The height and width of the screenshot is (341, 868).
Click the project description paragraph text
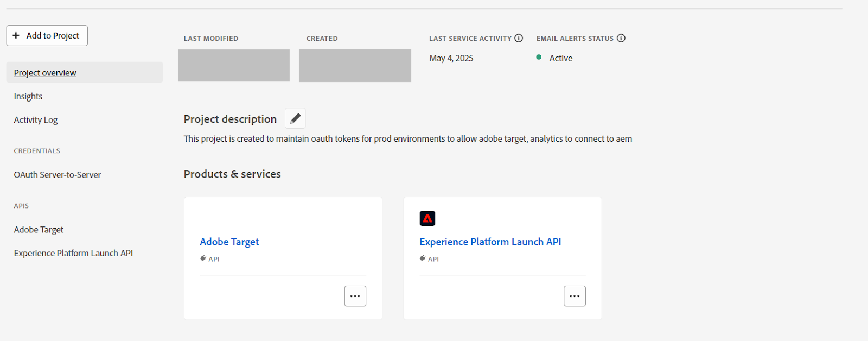click(408, 139)
